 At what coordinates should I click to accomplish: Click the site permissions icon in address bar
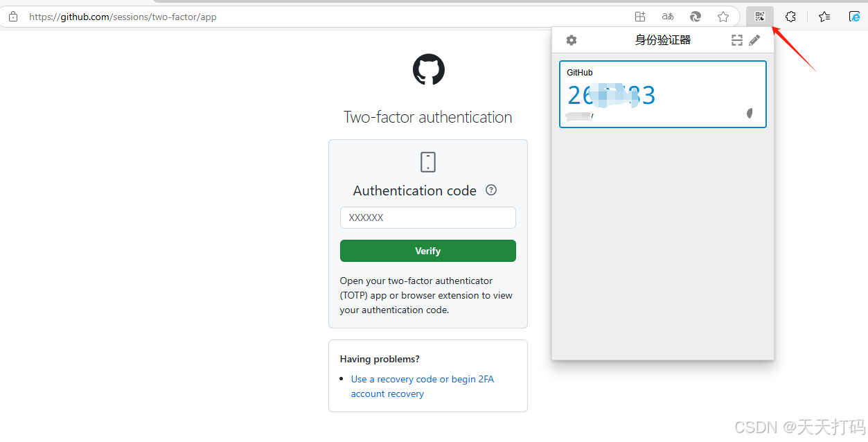click(x=12, y=16)
